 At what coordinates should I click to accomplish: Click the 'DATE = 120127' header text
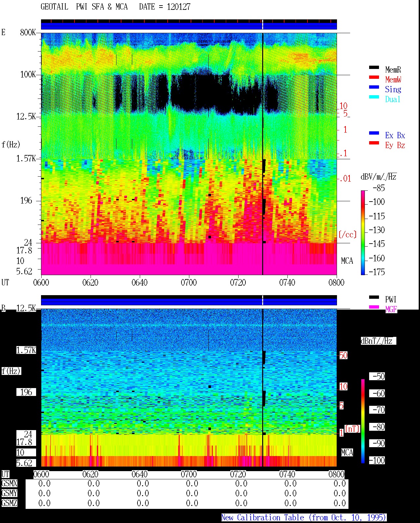click(165, 7)
